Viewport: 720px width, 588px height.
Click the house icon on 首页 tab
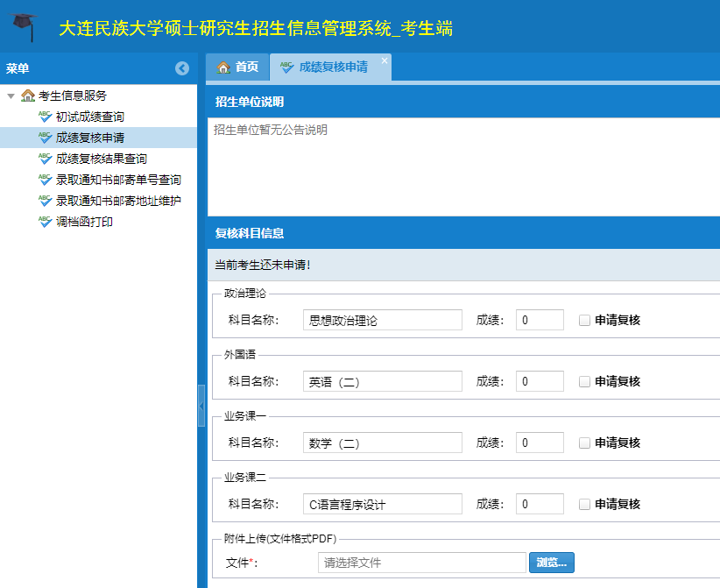(x=224, y=67)
